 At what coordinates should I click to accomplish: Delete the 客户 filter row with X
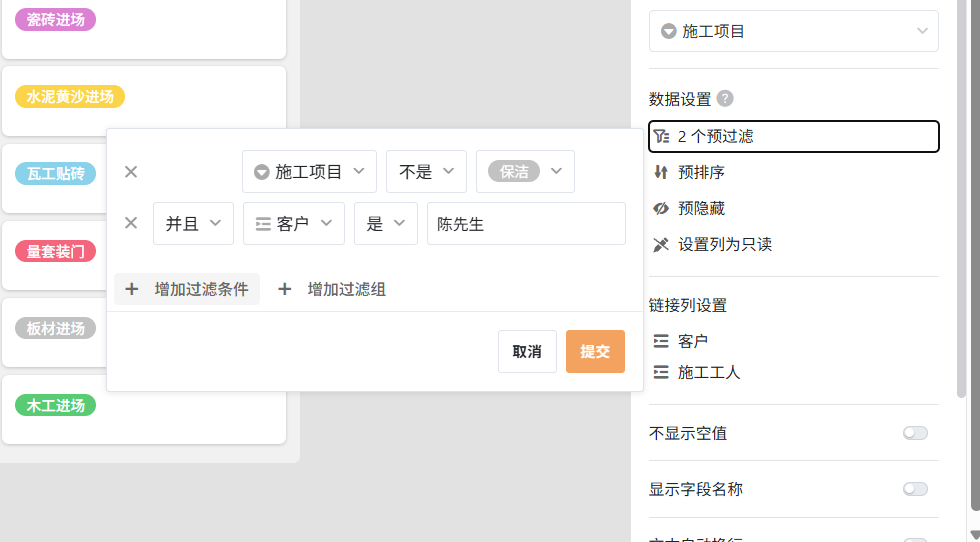pyautogui.click(x=131, y=223)
